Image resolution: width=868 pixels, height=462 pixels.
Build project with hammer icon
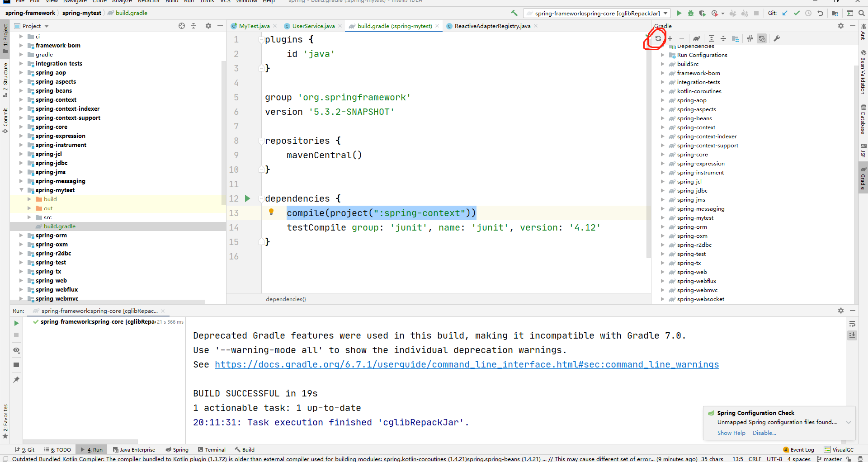tap(514, 13)
